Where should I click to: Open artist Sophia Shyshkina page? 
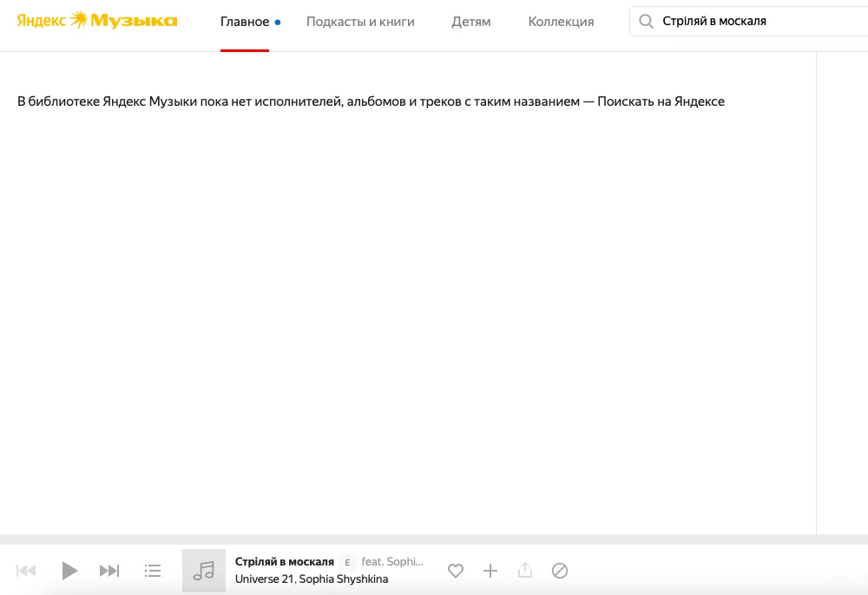(x=344, y=579)
